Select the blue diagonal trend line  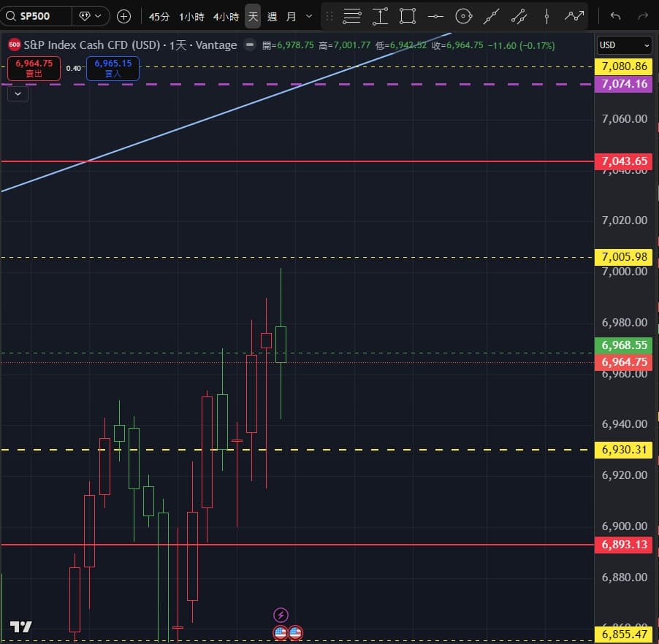(227, 111)
